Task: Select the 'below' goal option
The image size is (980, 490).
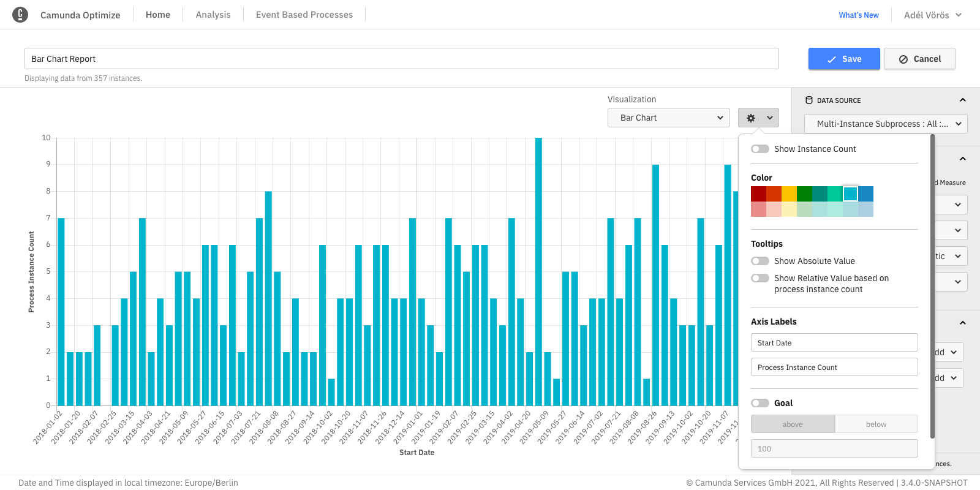Action: (x=876, y=424)
